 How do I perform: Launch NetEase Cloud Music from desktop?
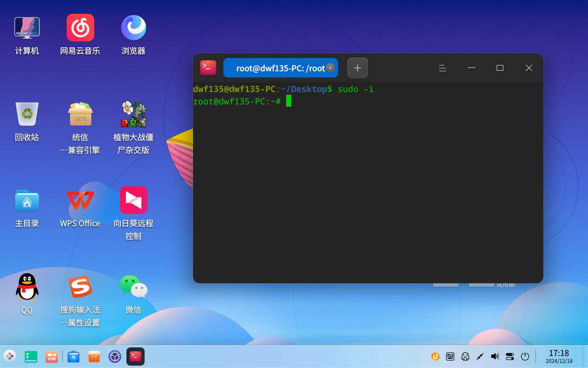click(x=80, y=28)
